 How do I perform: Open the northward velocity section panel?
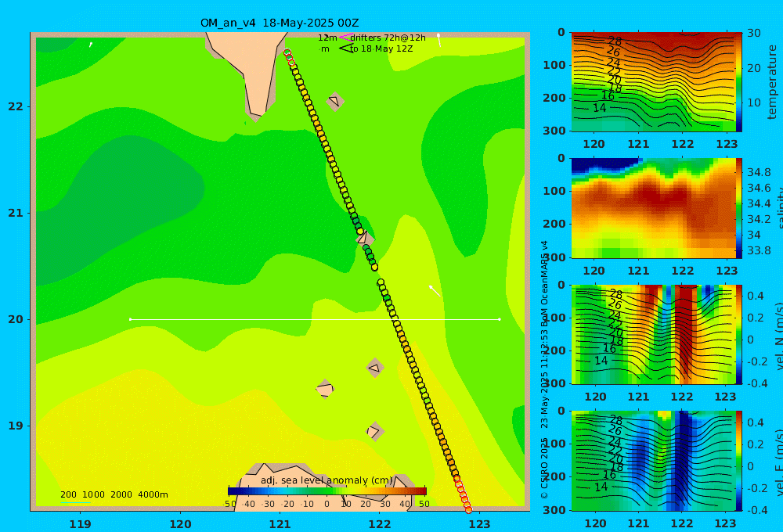[x=653, y=334]
